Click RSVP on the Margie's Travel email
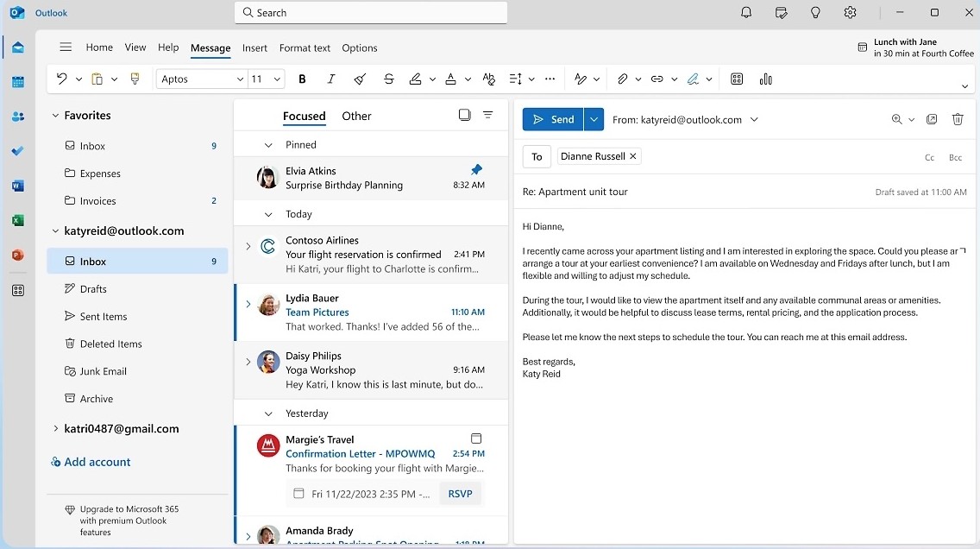Screen dimensions: 980x549 [x=460, y=493]
